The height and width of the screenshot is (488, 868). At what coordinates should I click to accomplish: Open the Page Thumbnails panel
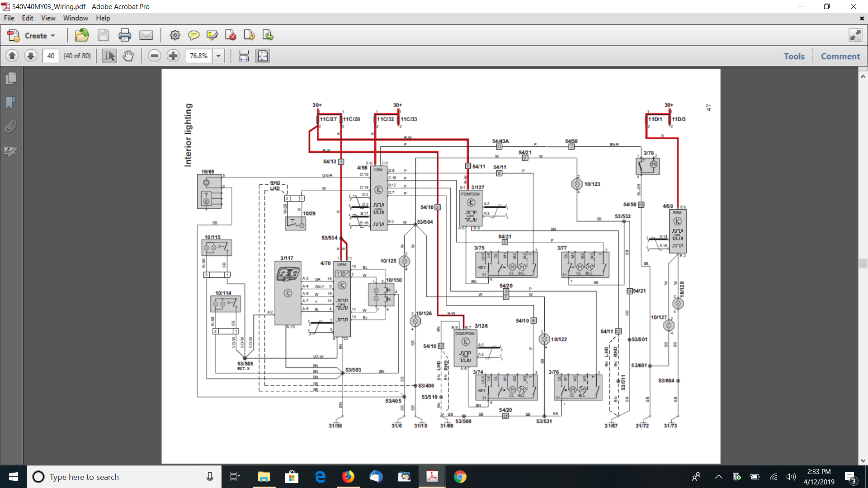(x=11, y=79)
